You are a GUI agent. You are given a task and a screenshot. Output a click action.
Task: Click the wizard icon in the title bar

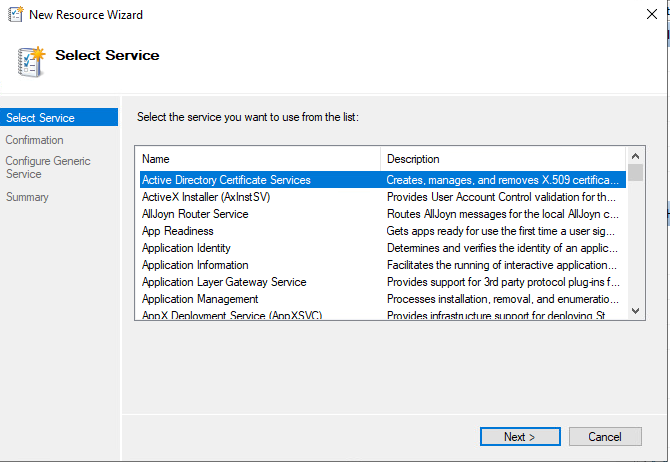15,15
